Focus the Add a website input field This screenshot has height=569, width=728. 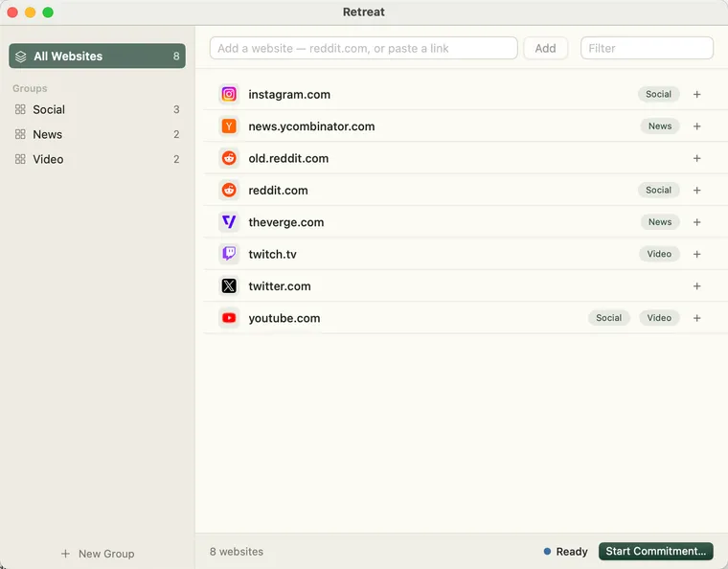click(x=364, y=48)
